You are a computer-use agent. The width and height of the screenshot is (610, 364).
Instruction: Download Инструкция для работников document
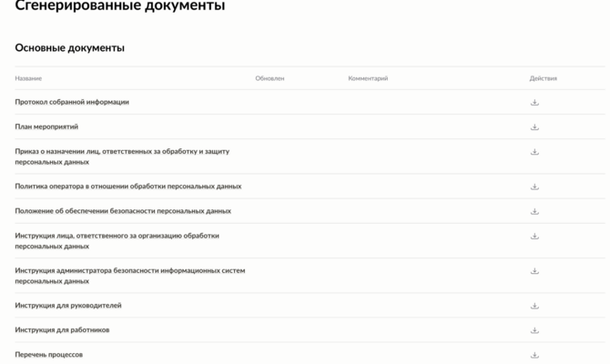534,330
